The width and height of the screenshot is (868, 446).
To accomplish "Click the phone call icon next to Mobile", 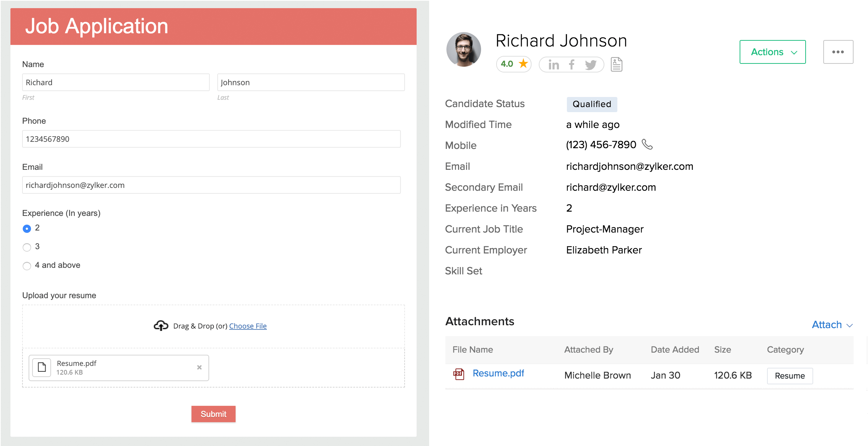I will click(x=647, y=145).
